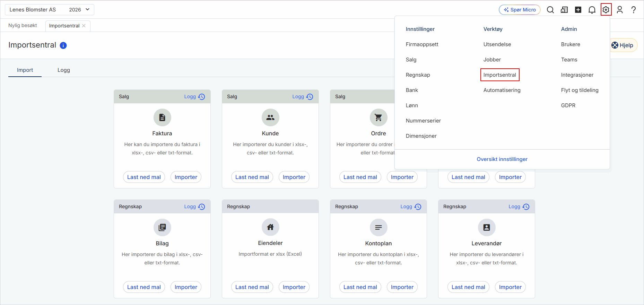644x305 pixels.
Task: Close the Importsentral tab
Action: [x=84, y=26]
